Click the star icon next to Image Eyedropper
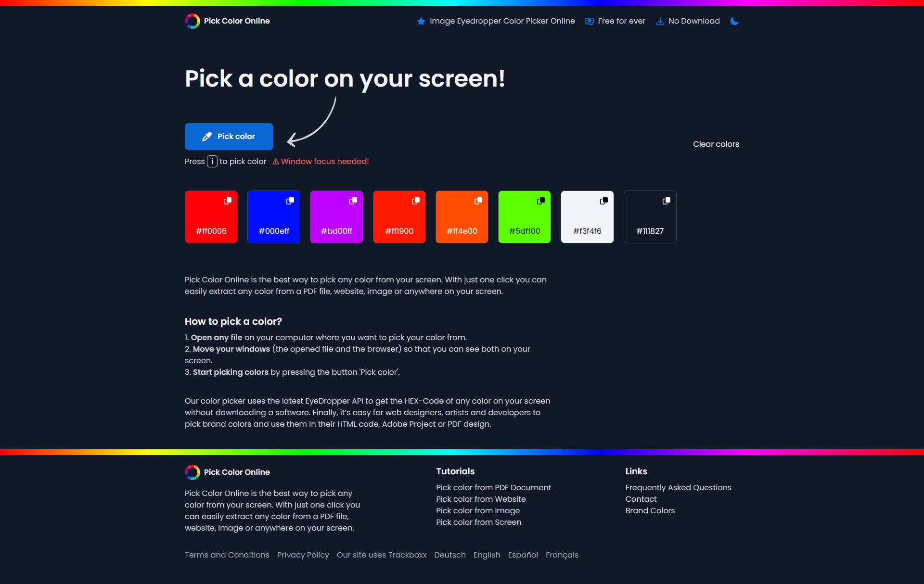 point(420,21)
